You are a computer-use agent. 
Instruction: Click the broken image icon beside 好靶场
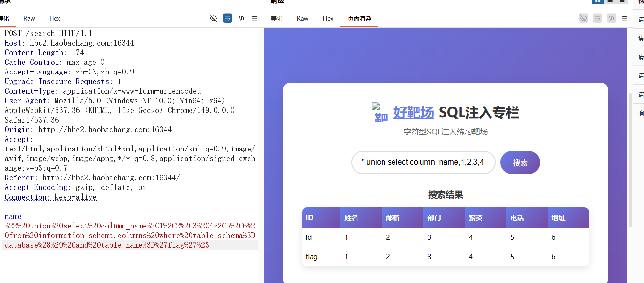pos(380,112)
